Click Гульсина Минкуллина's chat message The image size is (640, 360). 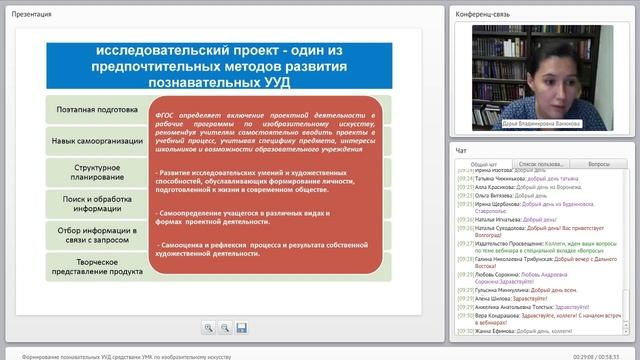click(x=517, y=290)
